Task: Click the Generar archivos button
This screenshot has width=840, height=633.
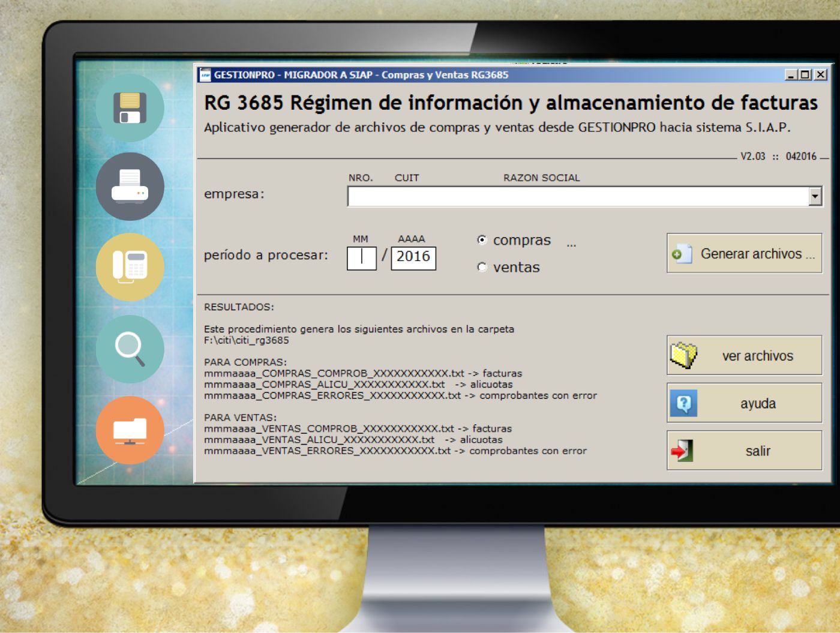Action: (x=744, y=253)
